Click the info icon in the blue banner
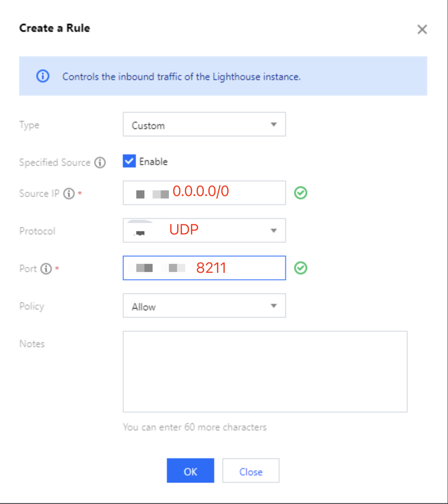The image size is (448, 504). [x=43, y=76]
